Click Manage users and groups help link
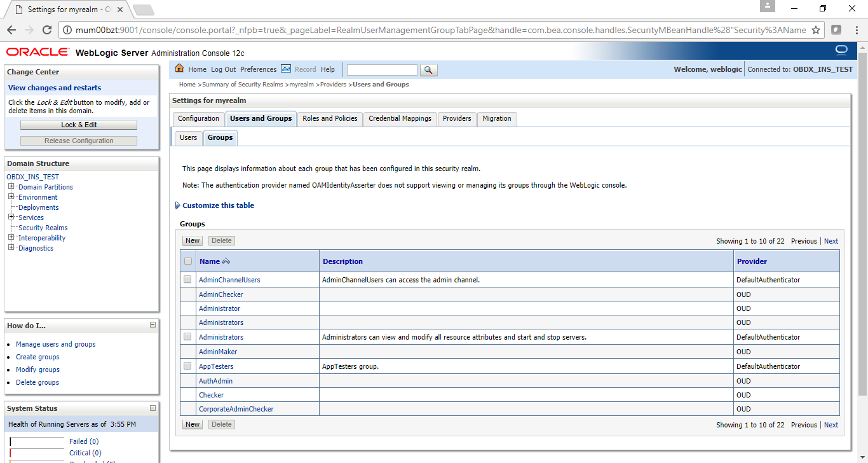The width and height of the screenshot is (868, 463). (55, 344)
